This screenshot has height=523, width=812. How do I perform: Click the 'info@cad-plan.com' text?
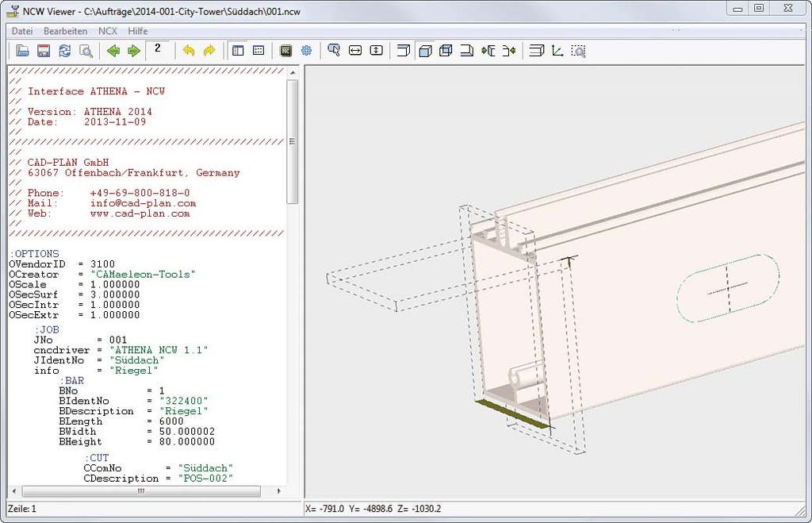point(143,203)
